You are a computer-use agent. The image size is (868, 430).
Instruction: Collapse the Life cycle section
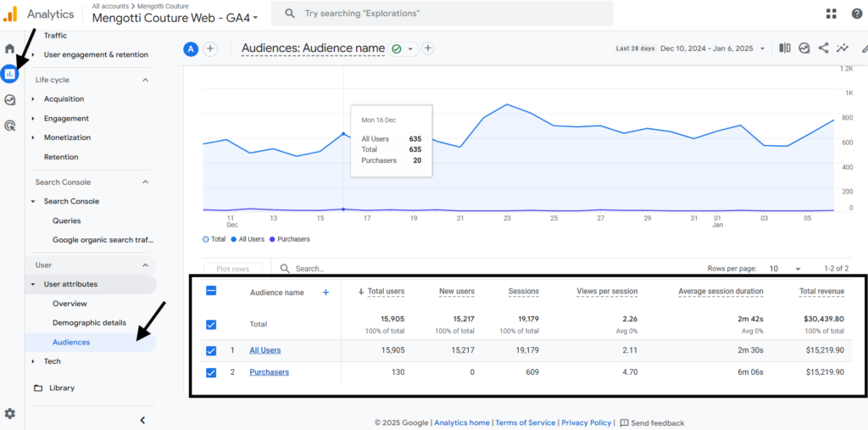(x=145, y=80)
